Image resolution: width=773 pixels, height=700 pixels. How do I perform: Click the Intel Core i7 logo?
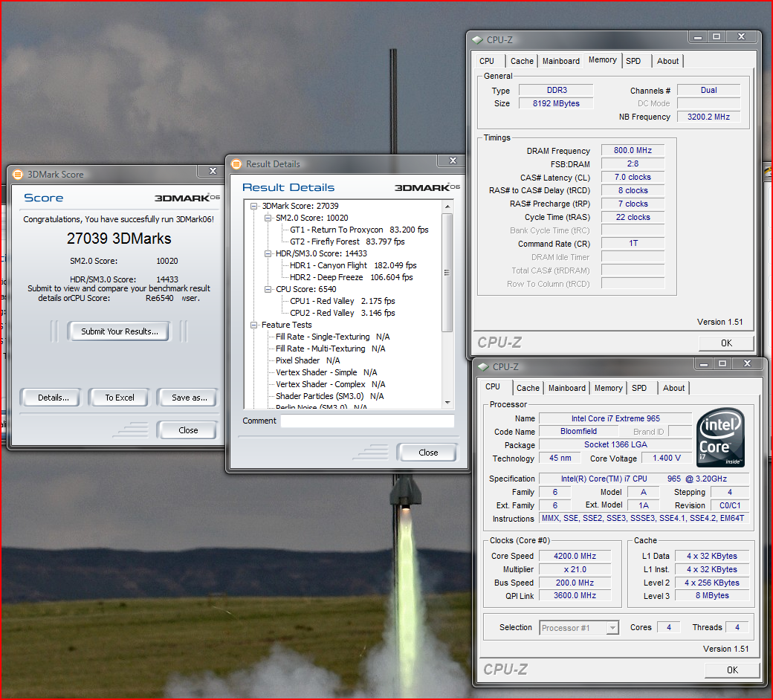(720, 437)
